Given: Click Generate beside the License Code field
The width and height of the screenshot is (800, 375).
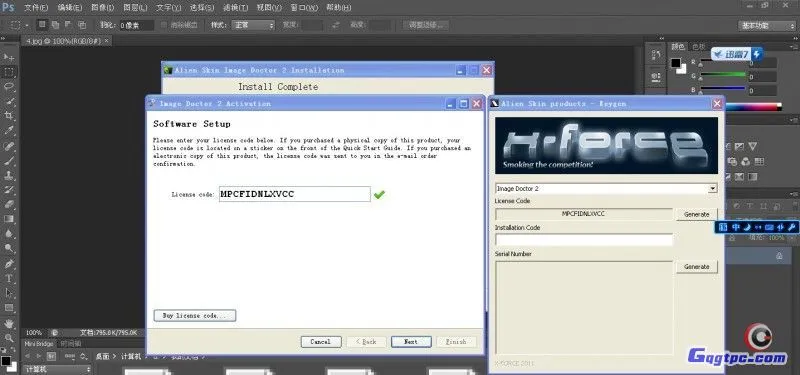Looking at the screenshot, I should point(697,215).
